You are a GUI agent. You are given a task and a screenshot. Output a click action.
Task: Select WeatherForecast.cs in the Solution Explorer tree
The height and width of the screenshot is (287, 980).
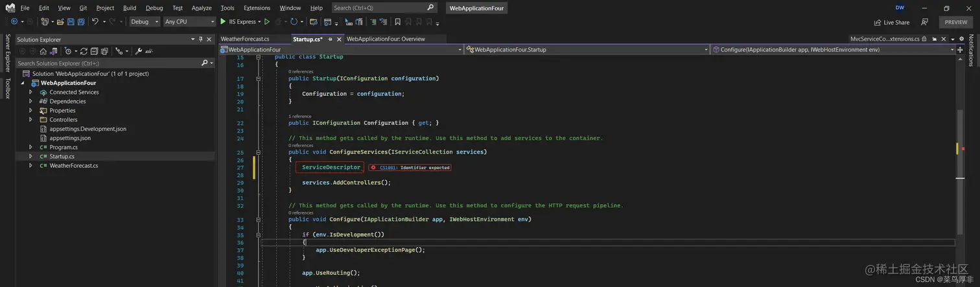click(74, 165)
